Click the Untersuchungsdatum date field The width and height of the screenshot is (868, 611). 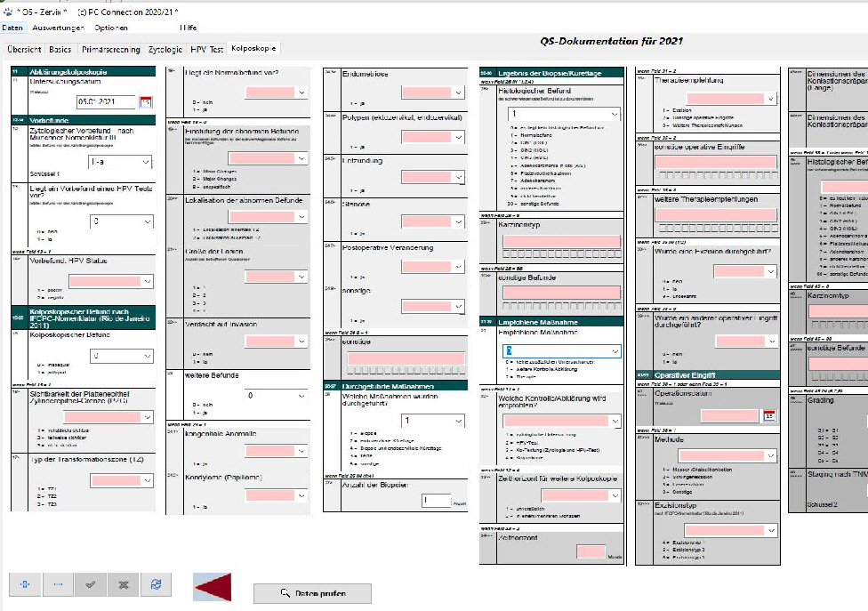tap(107, 101)
